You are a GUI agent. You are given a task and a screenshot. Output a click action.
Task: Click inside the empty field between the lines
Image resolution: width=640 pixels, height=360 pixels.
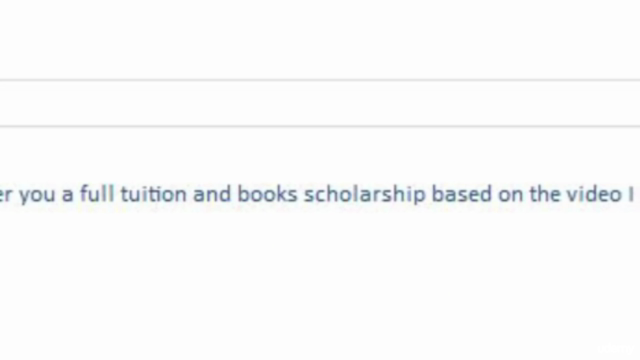(320, 103)
